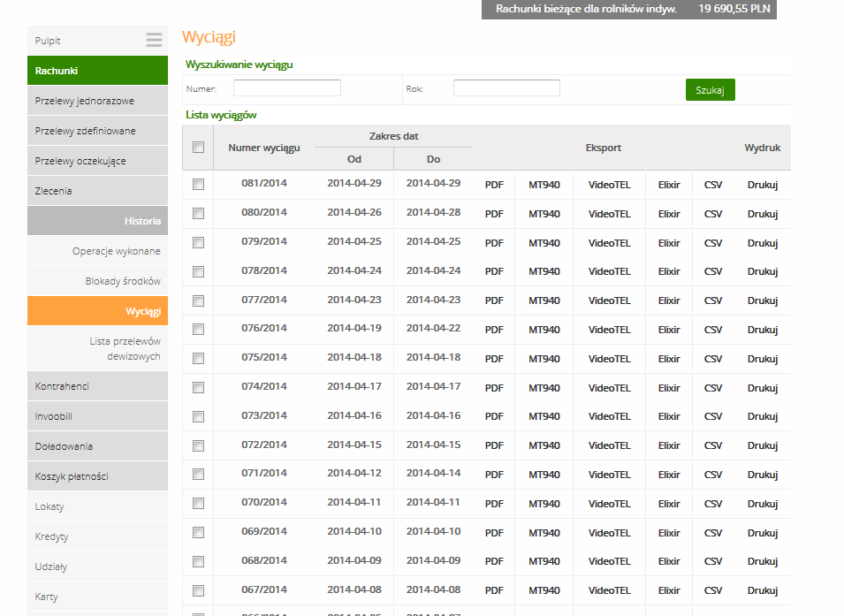Select the Rachunki menu section

point(97,71)
